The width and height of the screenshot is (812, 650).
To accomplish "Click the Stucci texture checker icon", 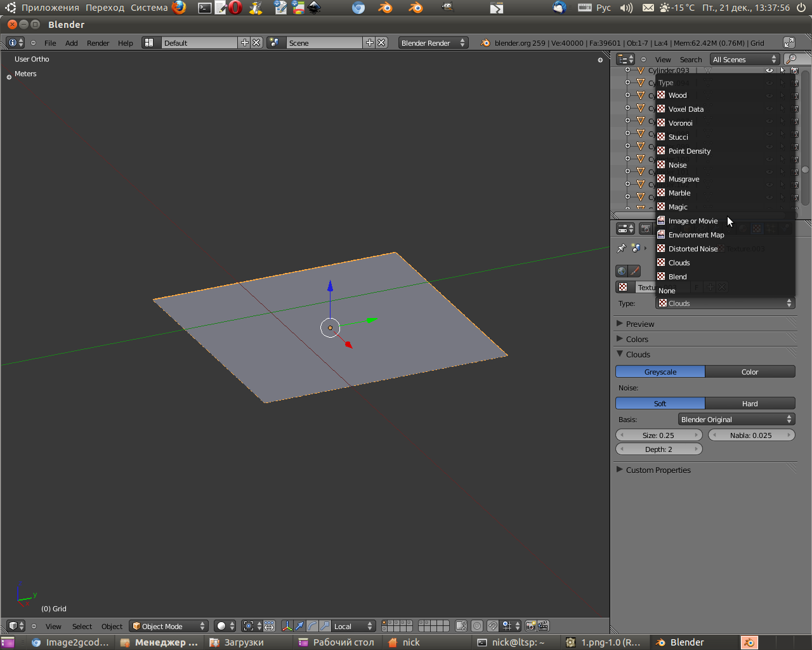I will click(661, 137).
